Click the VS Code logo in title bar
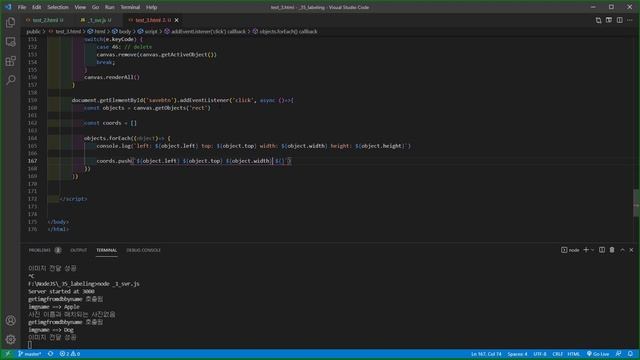640x360 pixels. [8, 7]
